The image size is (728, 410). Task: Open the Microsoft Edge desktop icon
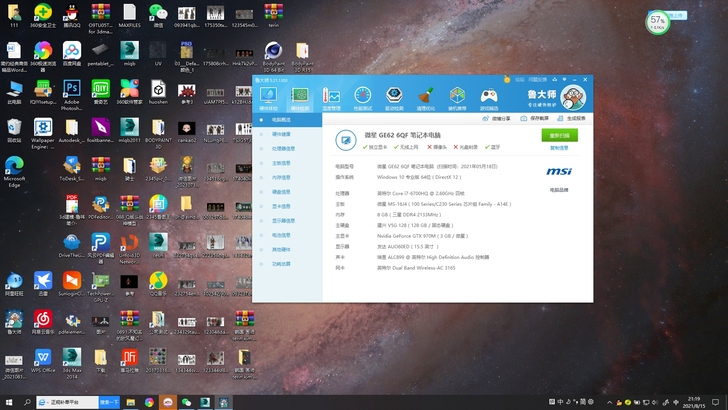[14, 172]
